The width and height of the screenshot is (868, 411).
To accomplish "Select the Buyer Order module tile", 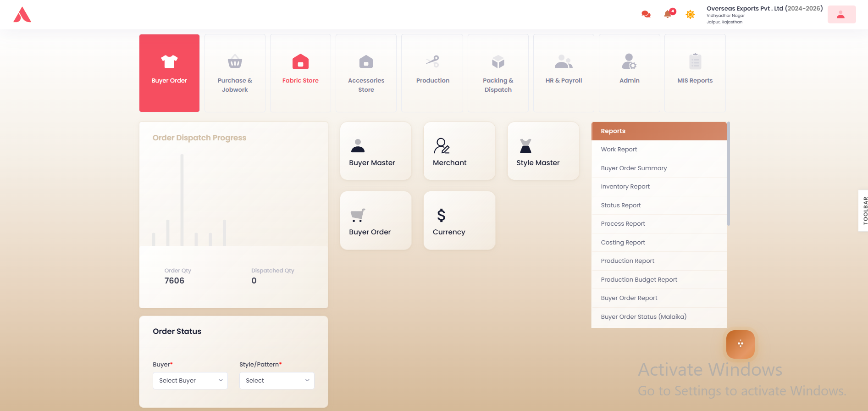I will 169,73.
